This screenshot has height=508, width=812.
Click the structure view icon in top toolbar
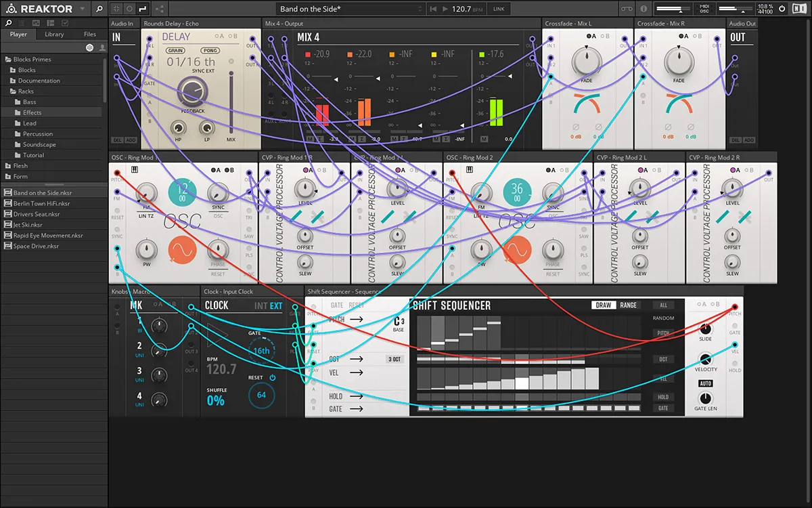116,9
